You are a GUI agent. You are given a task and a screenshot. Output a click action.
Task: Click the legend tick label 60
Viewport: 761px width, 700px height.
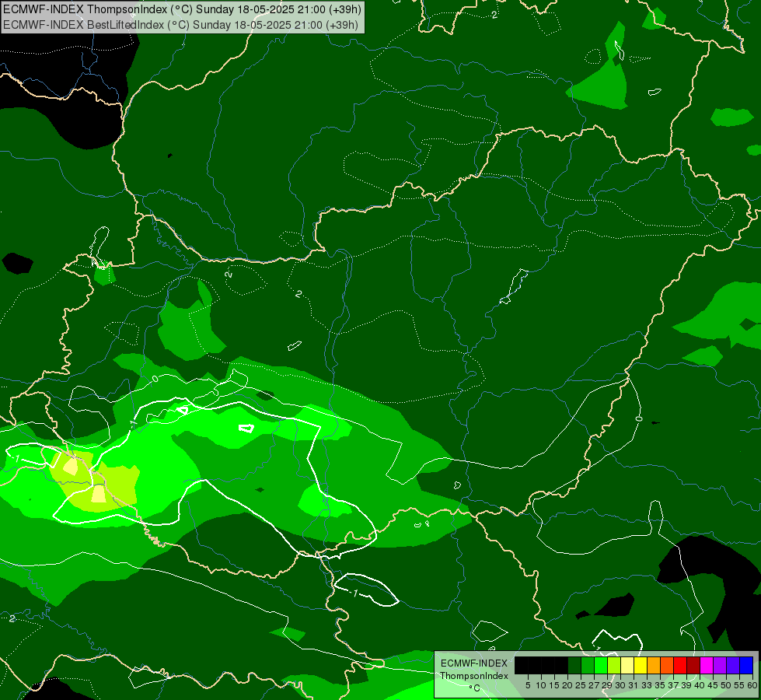(x=752, y=685)
